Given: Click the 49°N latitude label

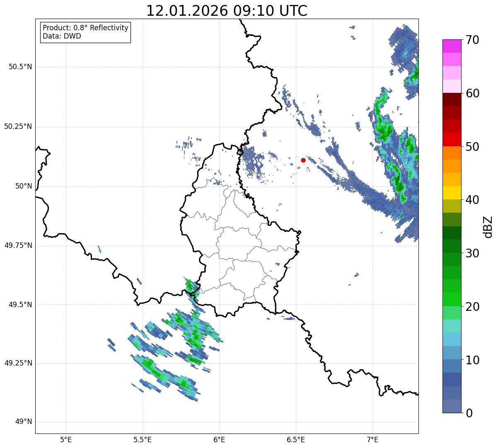Looking at the screenshot, I should [x=24, y=422].
